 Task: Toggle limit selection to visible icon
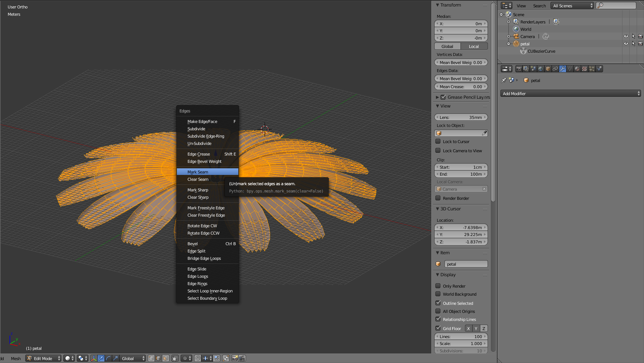pyautogui.click(x=175, y=358)
